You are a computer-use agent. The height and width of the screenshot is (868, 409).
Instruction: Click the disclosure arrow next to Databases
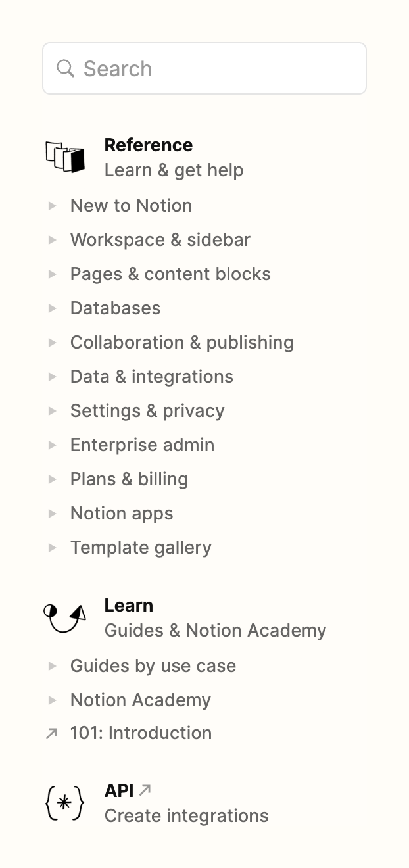pos(53,308)
